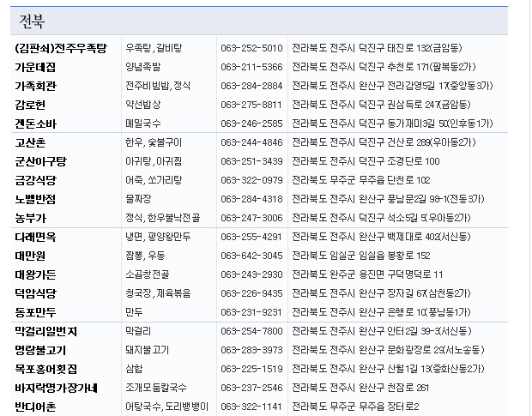Click restaurant name 군산아구탕
Viewport: 532px width, 416px height.
point(40,161)
